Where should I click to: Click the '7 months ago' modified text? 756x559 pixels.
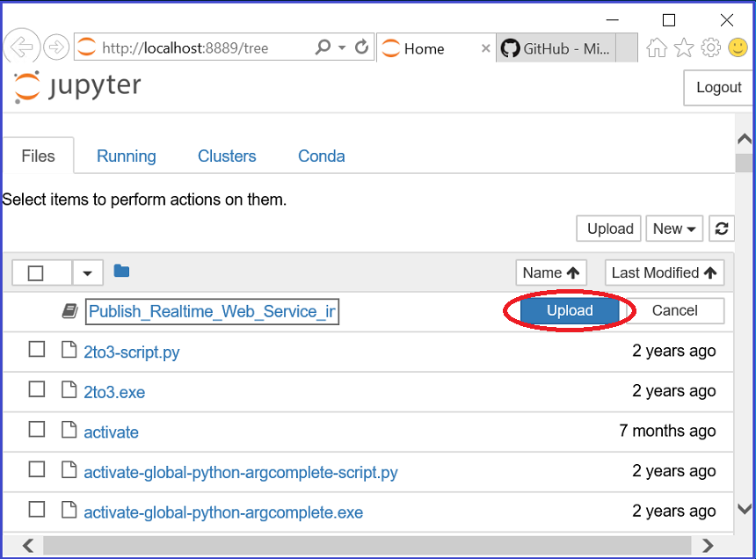pos(667,431)
